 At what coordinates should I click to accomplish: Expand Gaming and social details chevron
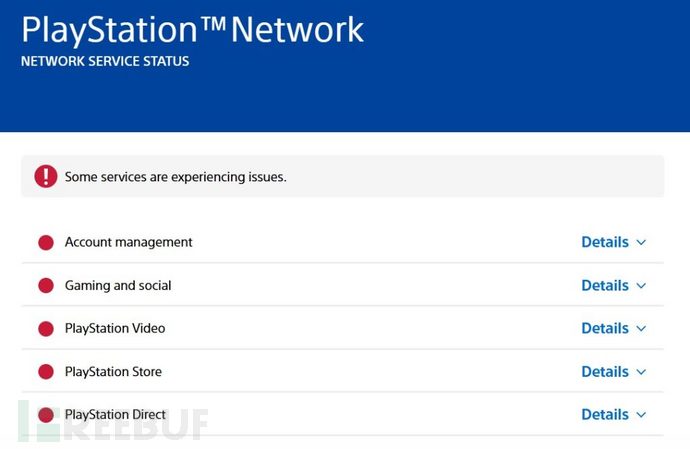641,285
